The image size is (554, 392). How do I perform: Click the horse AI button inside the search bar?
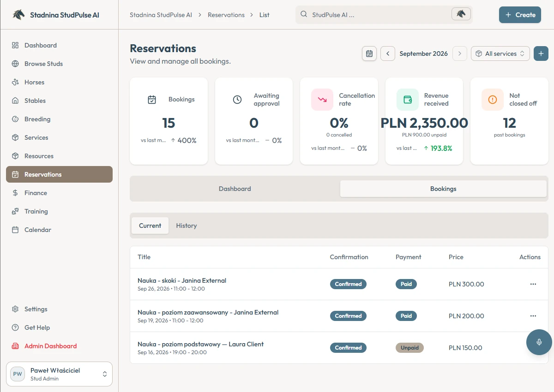[x=461, y=14]
